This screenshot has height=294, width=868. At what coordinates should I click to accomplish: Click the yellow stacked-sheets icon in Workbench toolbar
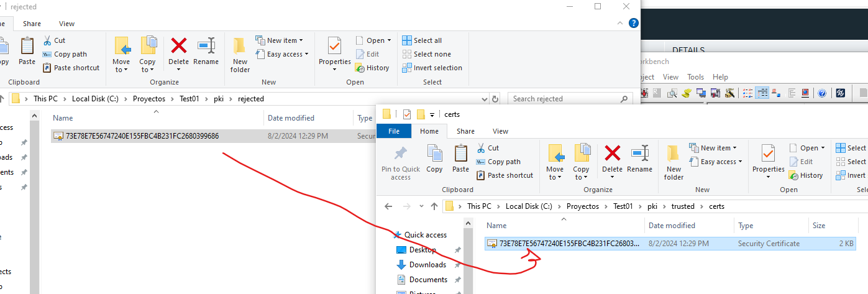(687, 93)
